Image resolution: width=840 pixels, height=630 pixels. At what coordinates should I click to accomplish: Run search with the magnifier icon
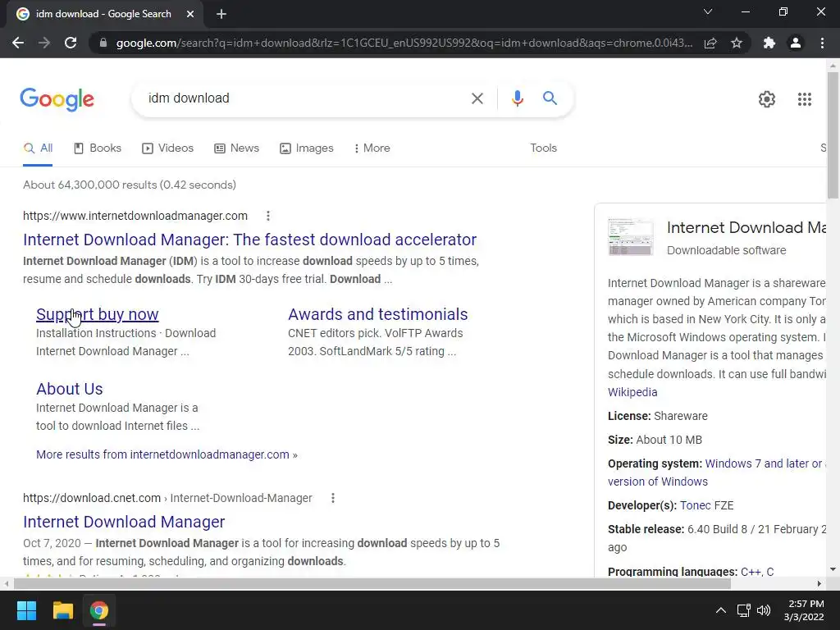pos(550,98)
